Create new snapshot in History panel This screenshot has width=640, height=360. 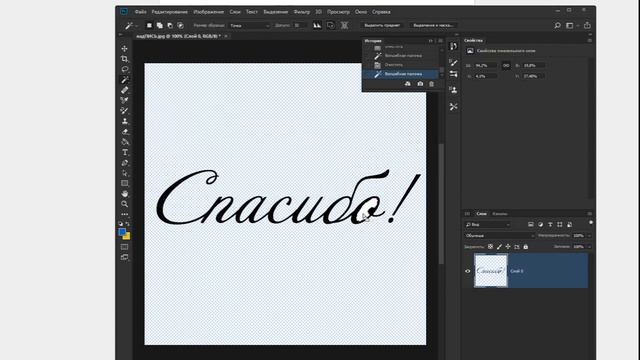pos(420,84)
